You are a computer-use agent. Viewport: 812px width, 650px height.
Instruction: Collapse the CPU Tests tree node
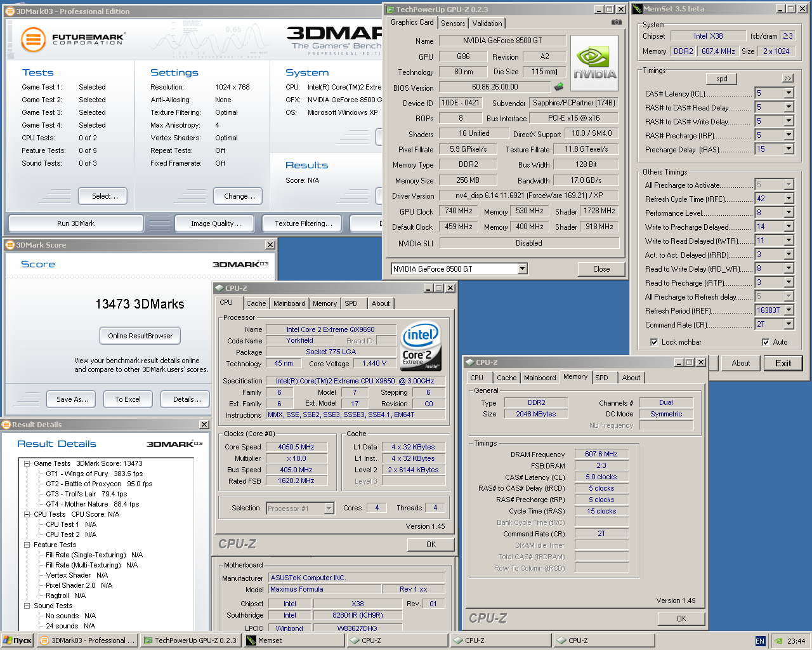point(27,514)
